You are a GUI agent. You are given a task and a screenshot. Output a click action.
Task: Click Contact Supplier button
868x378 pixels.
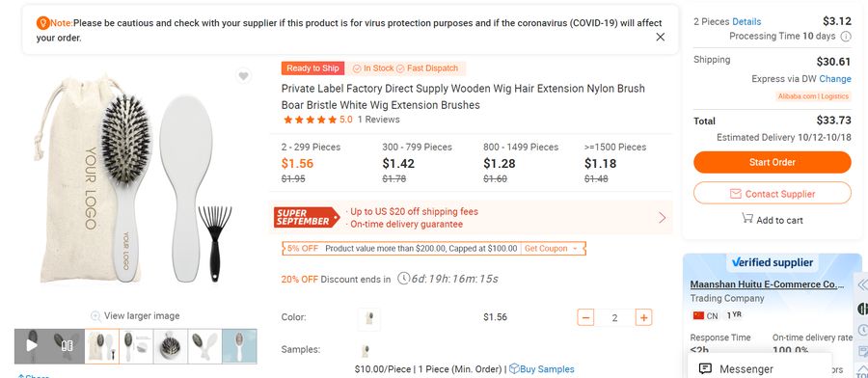click(773, 193)
